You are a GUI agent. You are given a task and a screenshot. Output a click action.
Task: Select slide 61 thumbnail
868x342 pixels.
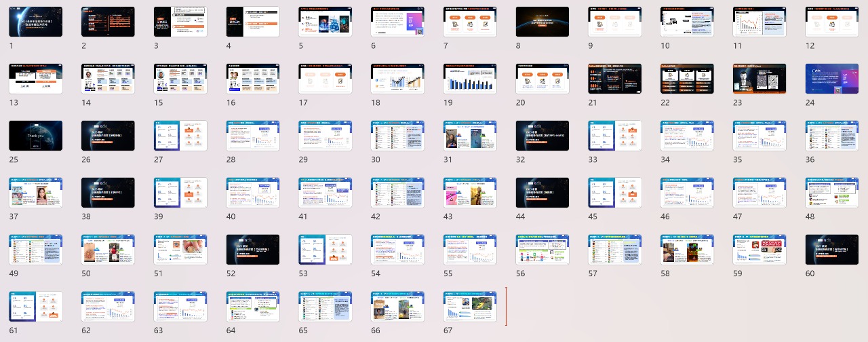click(35, 307)
